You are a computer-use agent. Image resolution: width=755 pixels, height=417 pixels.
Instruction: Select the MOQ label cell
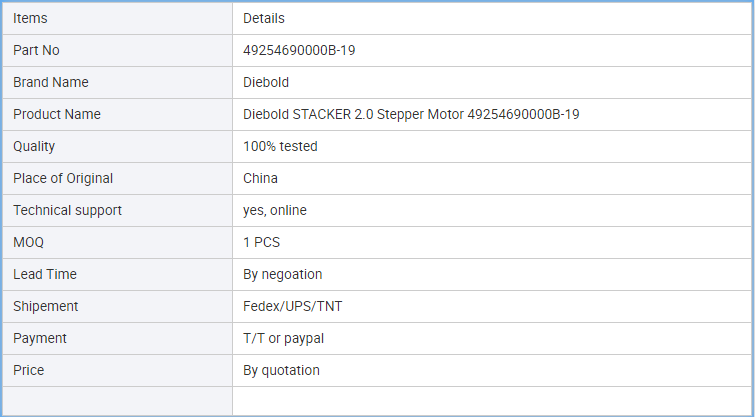(x=29, y=242)
